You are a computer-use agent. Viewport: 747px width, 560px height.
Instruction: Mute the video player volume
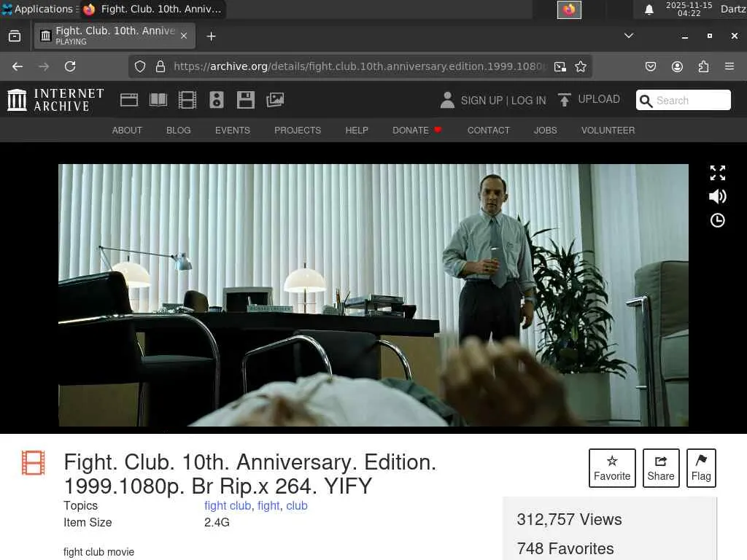coord(718,196)
